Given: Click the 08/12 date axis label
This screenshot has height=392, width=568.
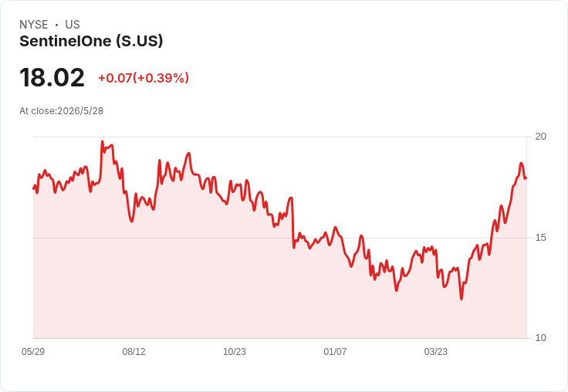Looking at the screenshot, I should (x=134, y=351).
